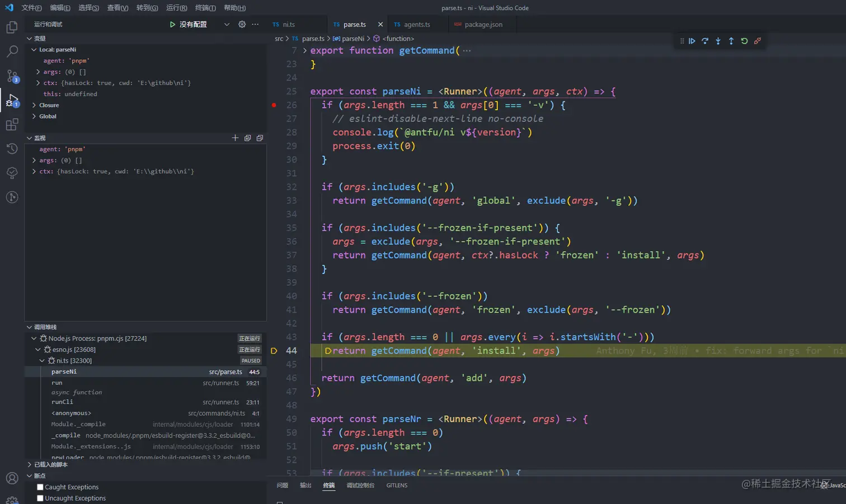Select watch expression agent: 'pnpm'
Image resolution: width=846 pixels, height=504 pixels.
[145, 149]
